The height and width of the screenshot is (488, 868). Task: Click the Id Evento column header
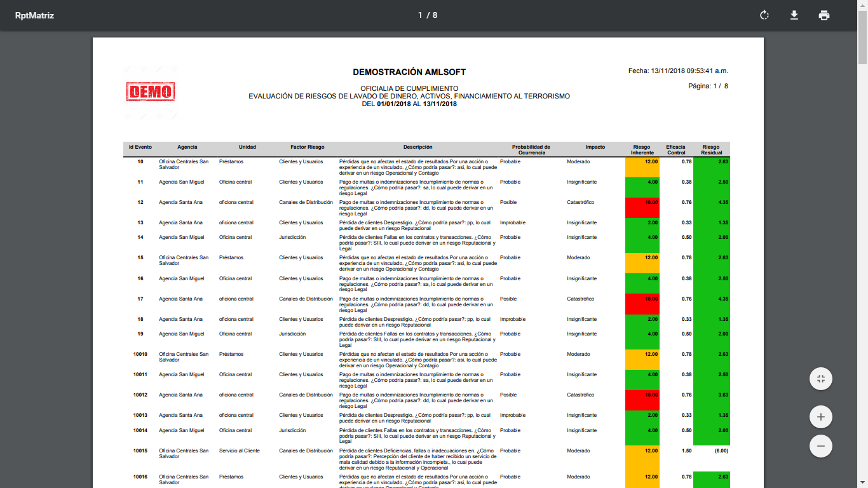(x=140, y=147)
